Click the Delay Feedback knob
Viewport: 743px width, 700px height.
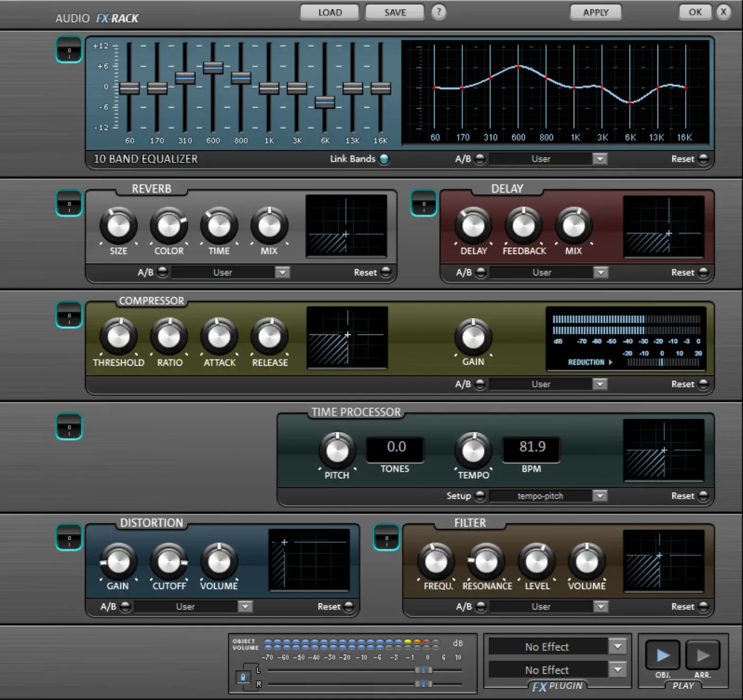coord(523,226)
